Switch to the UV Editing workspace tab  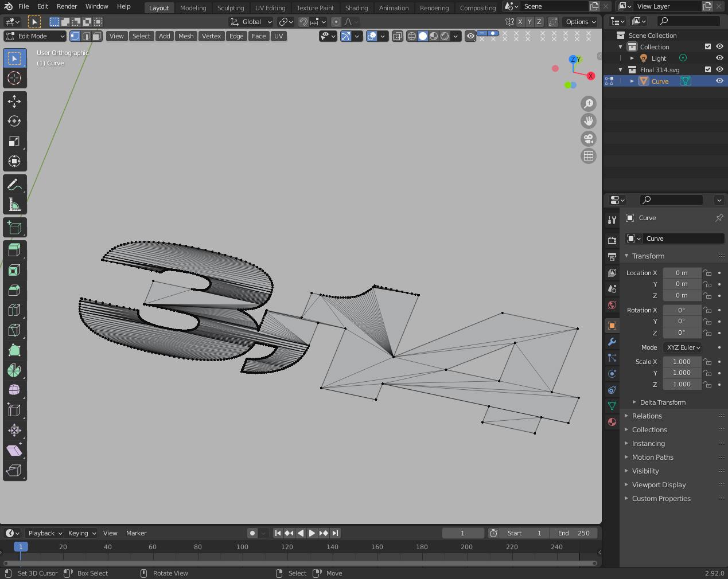(270, 8)
